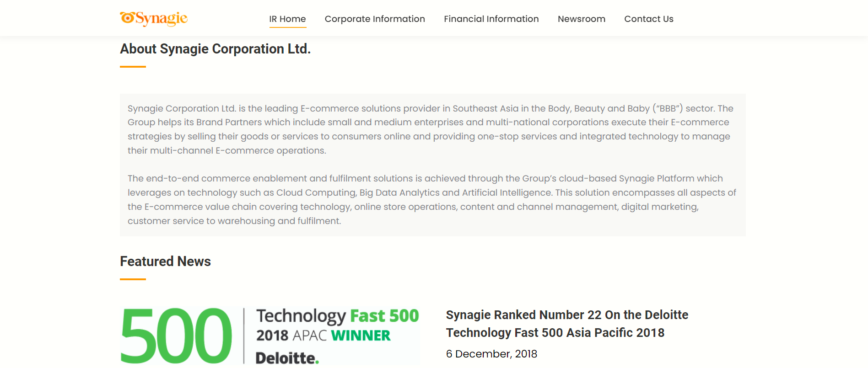This screenshot has height=368, width=868.
Task: Open the Corporate Information menu
Action: (375, 19)
